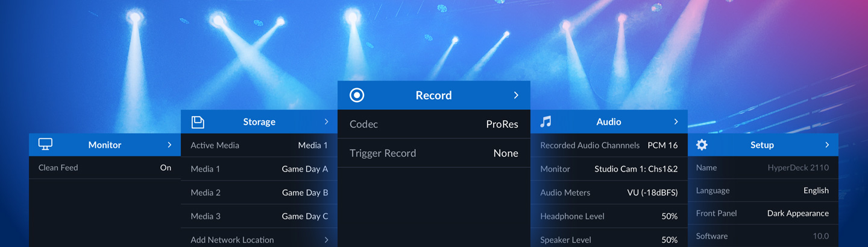Select the Storage menu header
This screenshot has height=247, width=868.
259,122
